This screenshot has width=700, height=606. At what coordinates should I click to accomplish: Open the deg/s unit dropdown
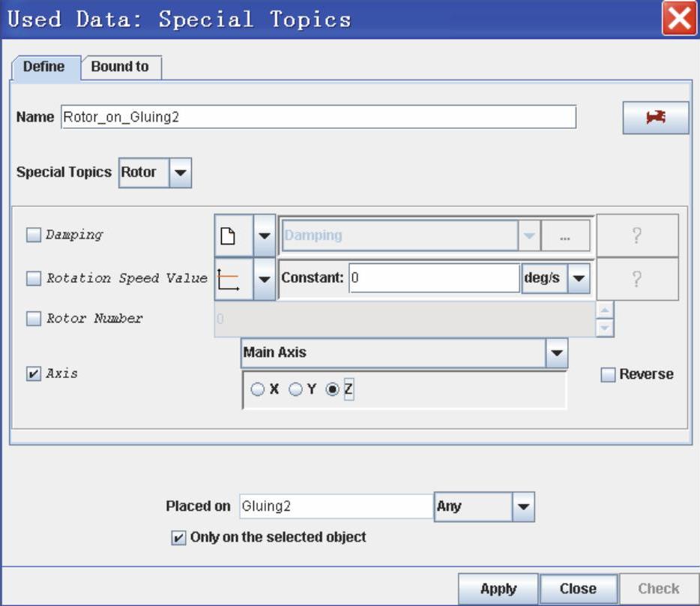[579, 278]
